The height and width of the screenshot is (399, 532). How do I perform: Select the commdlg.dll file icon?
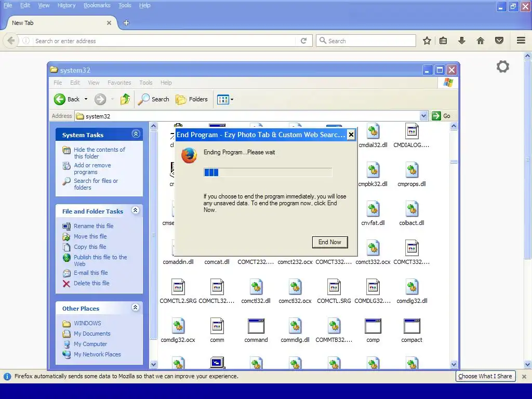click(295, 326)
